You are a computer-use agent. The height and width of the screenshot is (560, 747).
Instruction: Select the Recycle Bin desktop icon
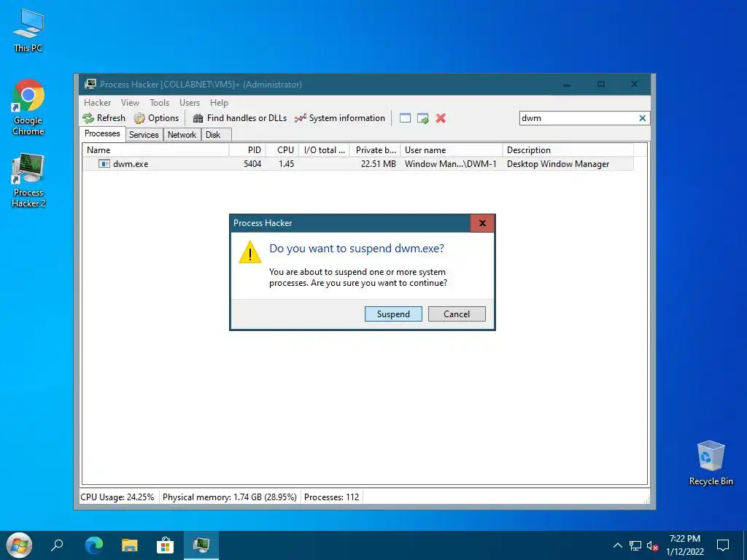(x=711, y=463)
